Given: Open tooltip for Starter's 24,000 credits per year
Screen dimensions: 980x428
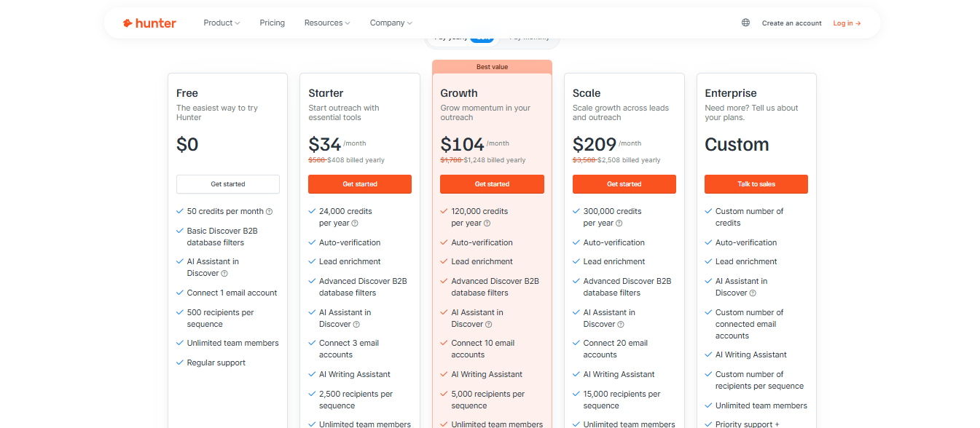Looking at the screenshot, I should tap(353, 222).
